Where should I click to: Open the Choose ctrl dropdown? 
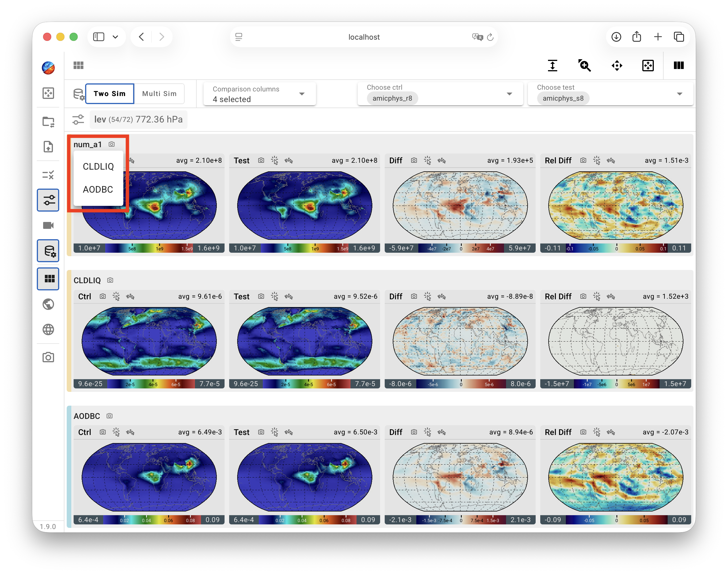click(x=440, y=94)
